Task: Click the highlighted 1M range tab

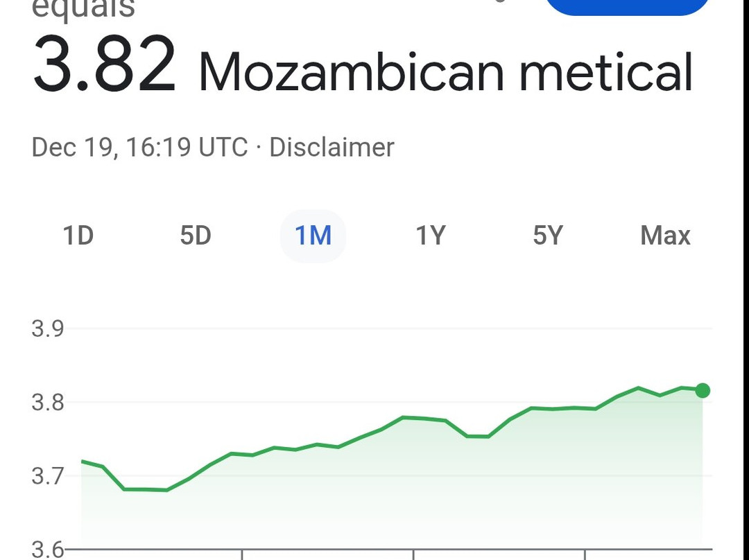Action: (x=313, y=236)
